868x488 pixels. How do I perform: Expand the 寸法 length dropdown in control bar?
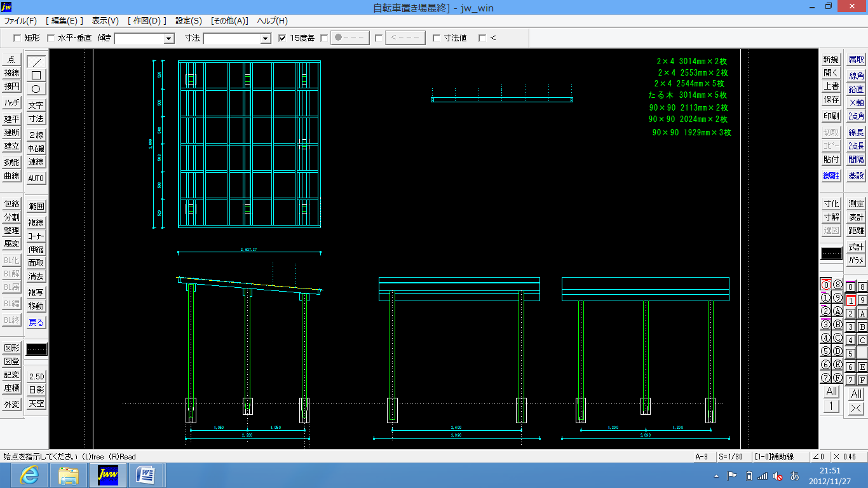[266, 39]
